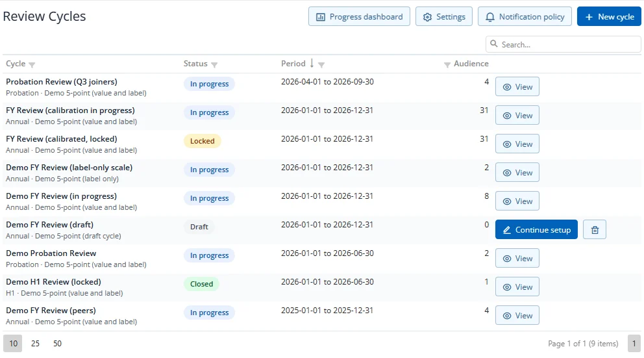View Demo FY Review (in progress)
This screenshot has height=358, width=644.
517,201
